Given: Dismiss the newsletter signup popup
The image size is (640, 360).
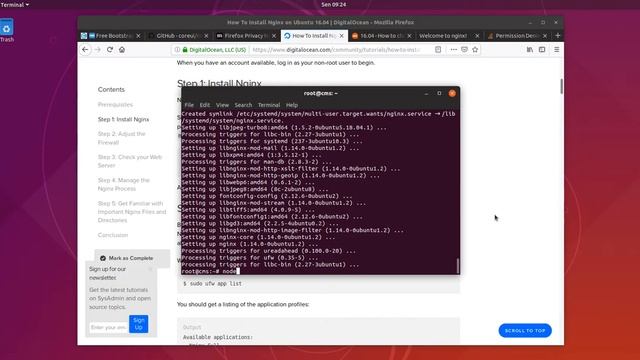Looking at the screenshot, I should [x=150, y=269].
